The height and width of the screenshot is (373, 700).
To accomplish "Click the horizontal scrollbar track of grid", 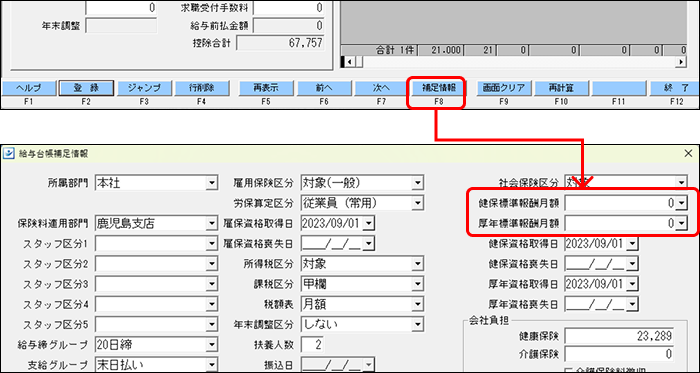I will (x=518, y=62).
